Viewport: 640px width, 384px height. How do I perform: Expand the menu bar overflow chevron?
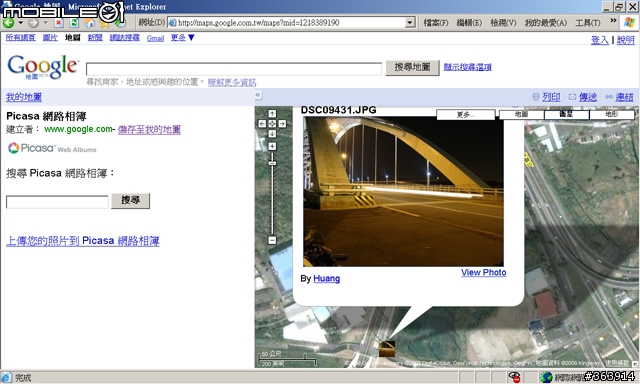(613, 20)
